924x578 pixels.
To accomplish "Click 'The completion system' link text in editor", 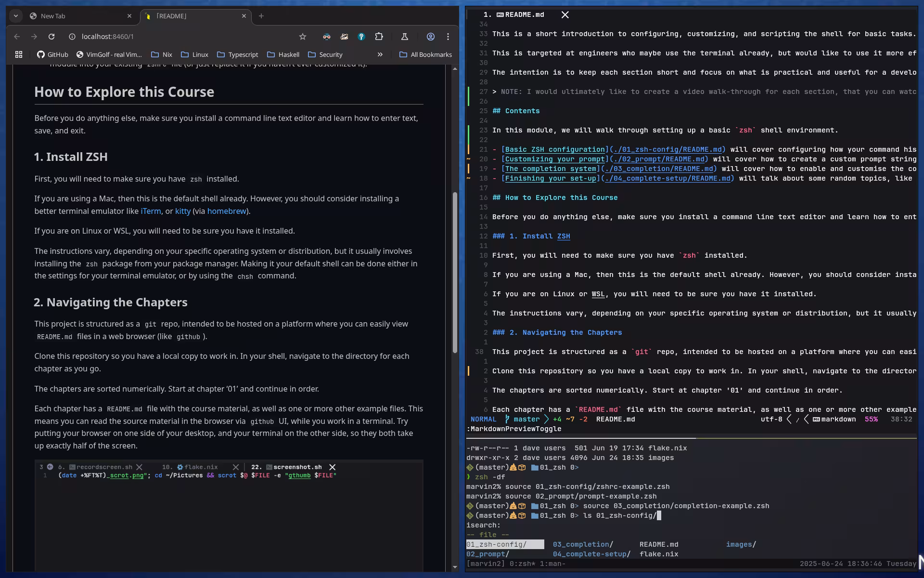I will point(551,169).
